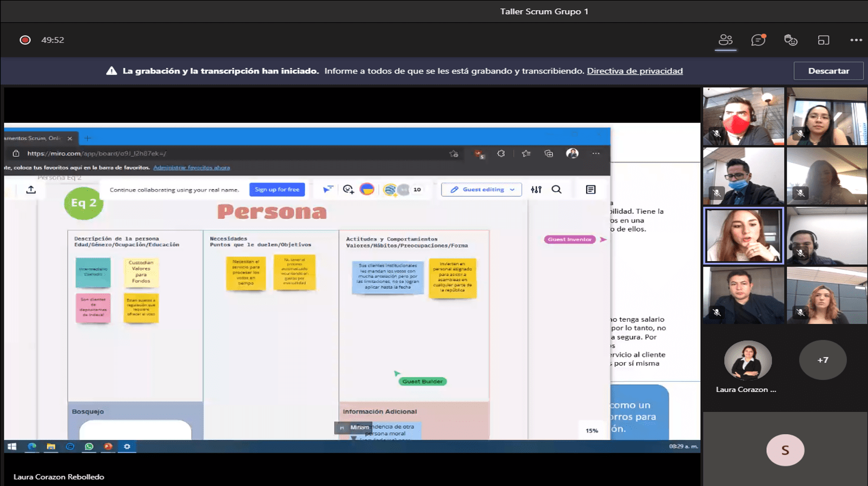
Task: Open the Miro board settings sliders icon
Action: tap(536, 190)
